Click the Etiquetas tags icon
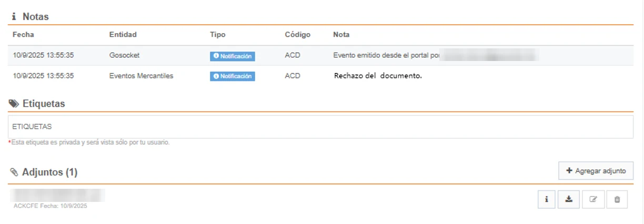 click(14, 104)
